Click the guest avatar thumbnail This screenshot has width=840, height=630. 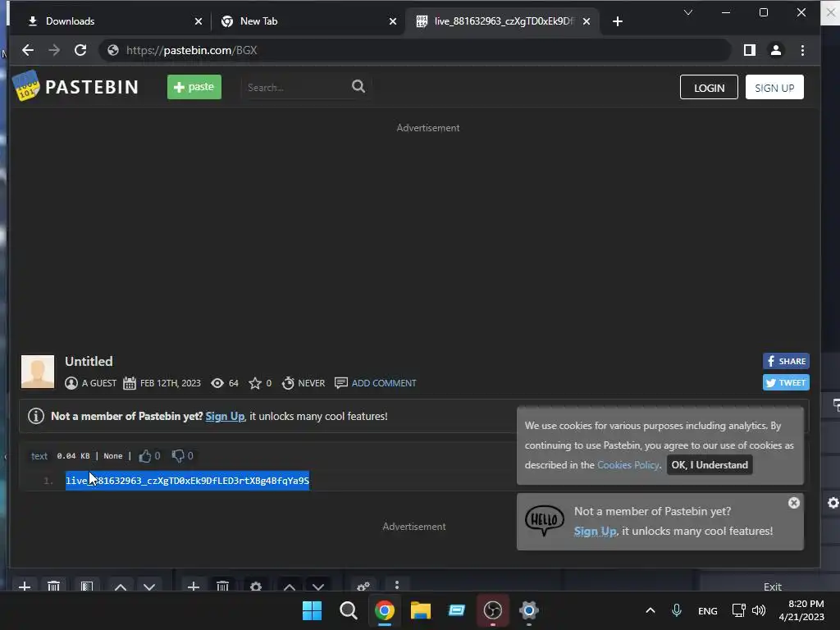[38, 372]
